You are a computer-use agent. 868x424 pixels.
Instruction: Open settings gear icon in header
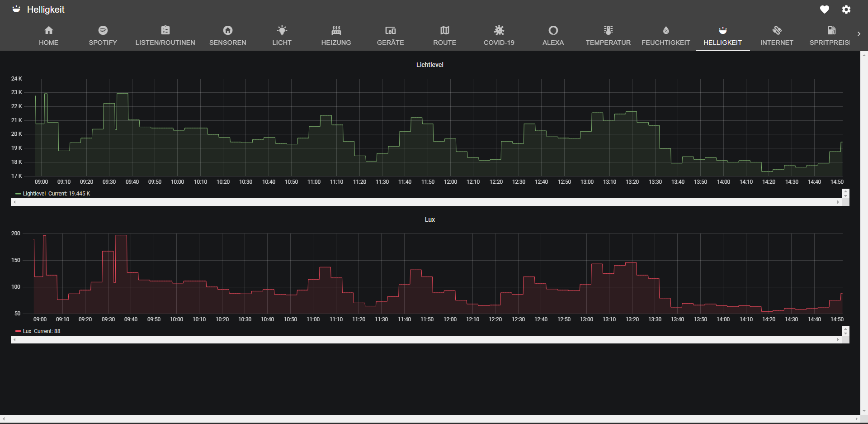tap(846, 10)
